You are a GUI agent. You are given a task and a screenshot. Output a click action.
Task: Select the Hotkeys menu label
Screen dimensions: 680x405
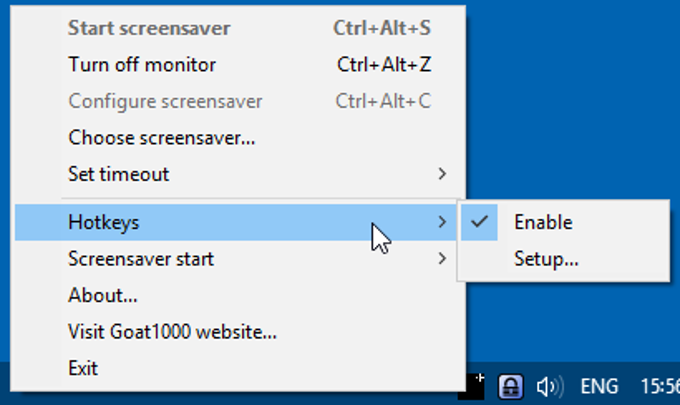[x=104, y=223]
